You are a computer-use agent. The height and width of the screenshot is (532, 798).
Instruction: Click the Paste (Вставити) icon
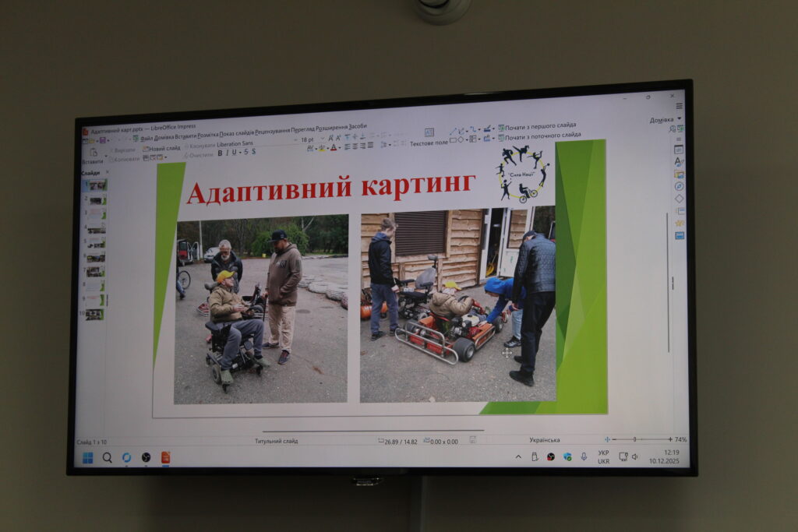[x=93, y=155]
